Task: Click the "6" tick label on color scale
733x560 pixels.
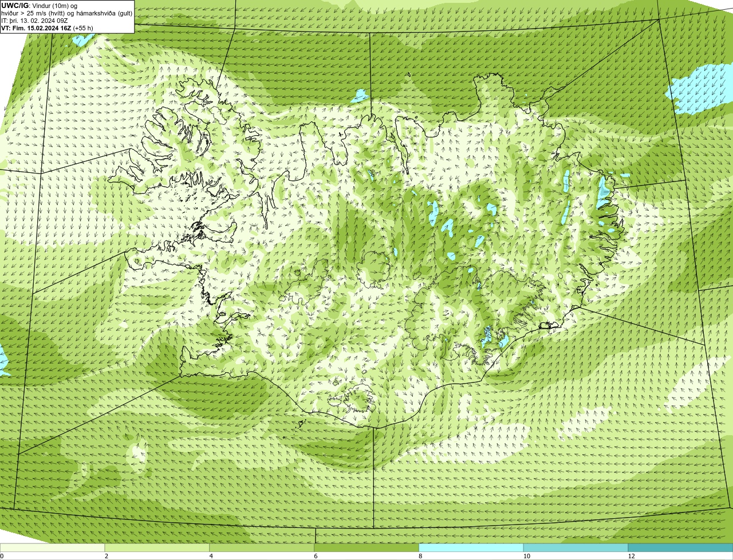Action: 316,556
